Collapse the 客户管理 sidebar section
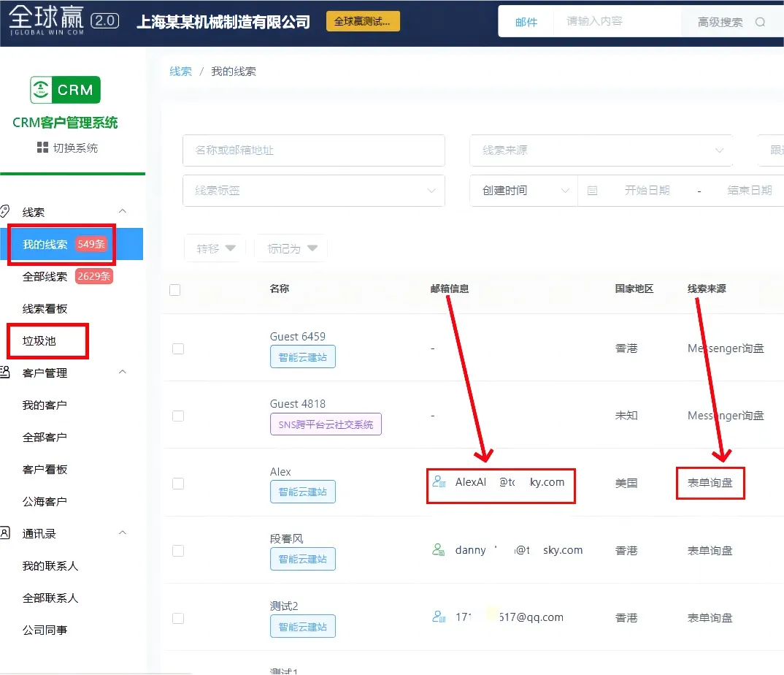This screenshot has width=784, height=675. pos(123,373)
